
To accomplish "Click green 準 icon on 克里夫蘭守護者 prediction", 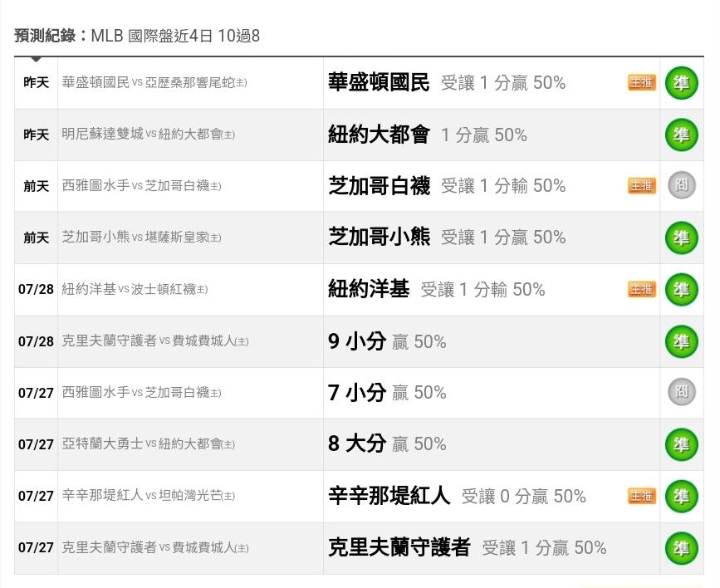I will pyautogui.click(x=682, y=548).
